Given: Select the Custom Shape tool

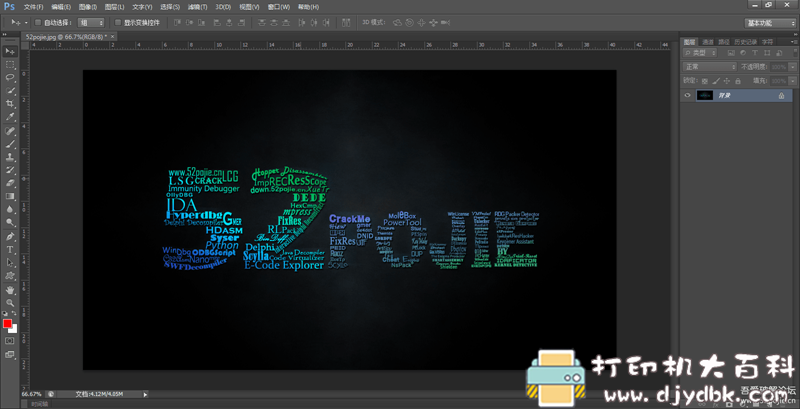Looking at the screenshot, I should point(10,276).
